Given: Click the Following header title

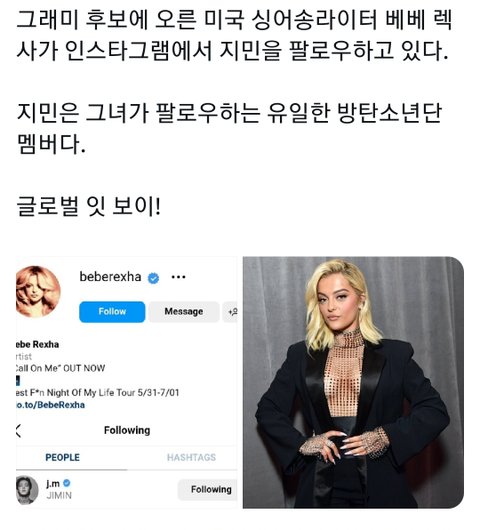Looking at the screenshot, I should [x=127, y=430].
